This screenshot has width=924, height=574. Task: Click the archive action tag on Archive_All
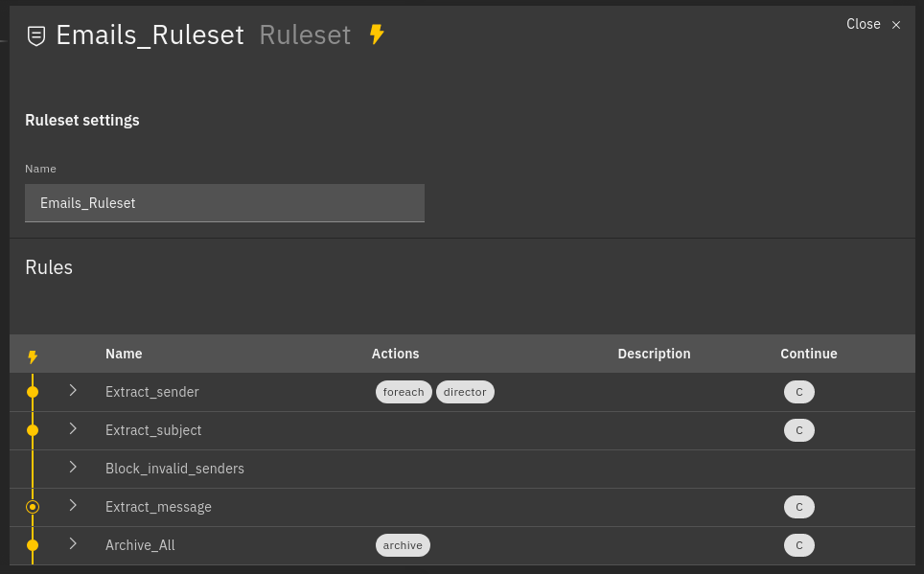pos(403,545)
